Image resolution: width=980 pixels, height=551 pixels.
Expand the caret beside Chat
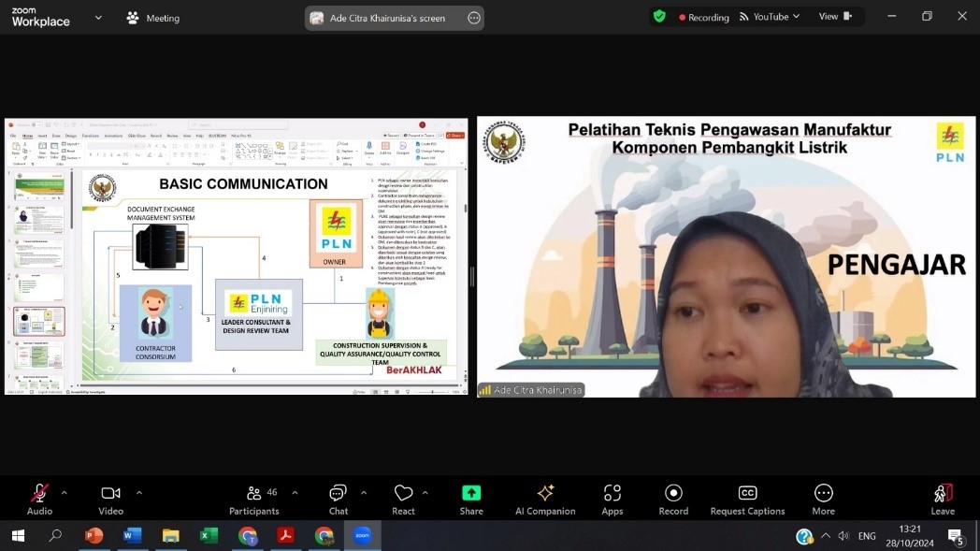click(x=363, y=493)
